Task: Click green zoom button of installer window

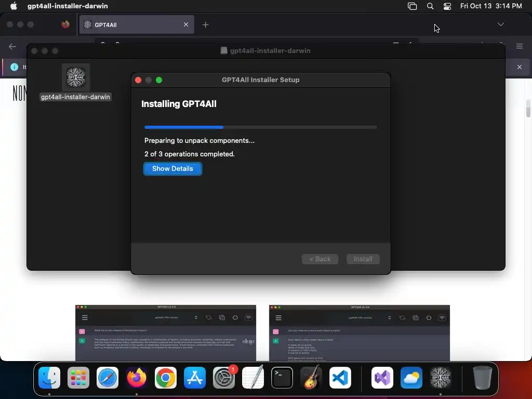Action: point(159,80)
